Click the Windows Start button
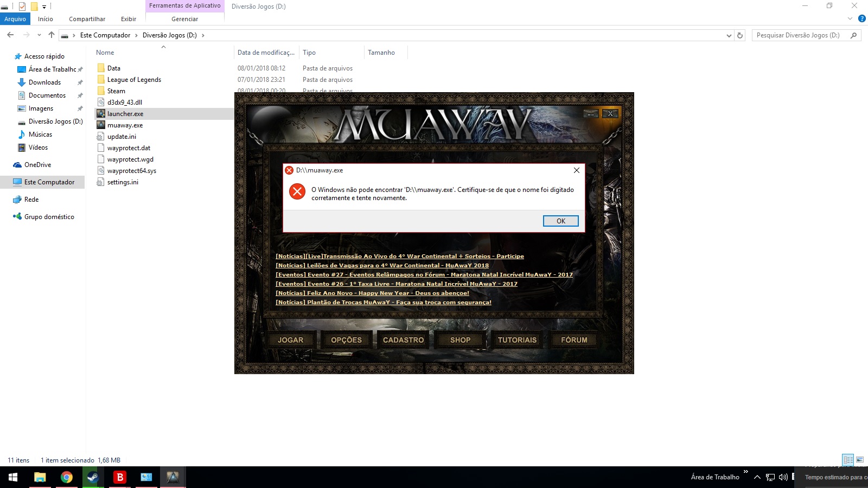This screenshot has height=488, width=868. (13, 477)
